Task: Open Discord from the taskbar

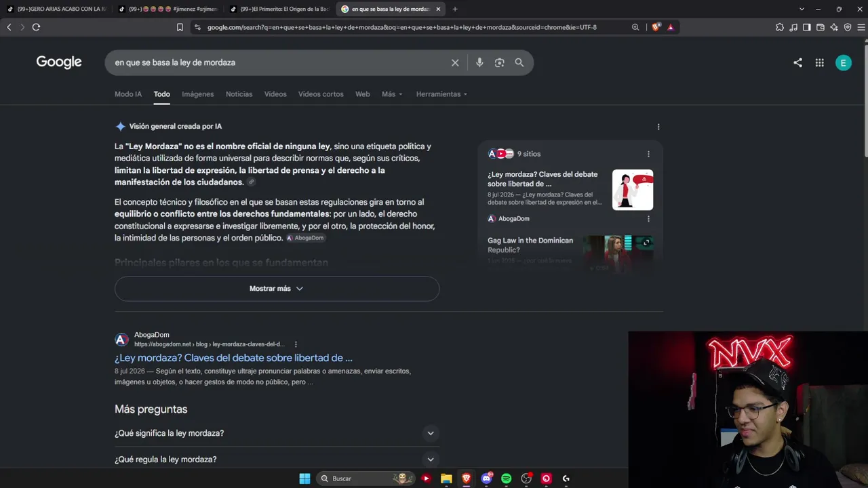Action: coord(486,479)
